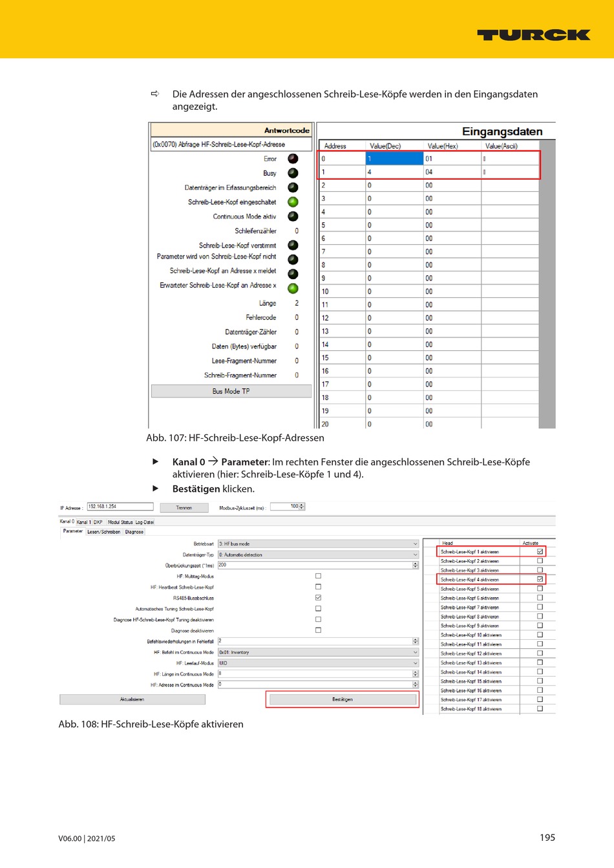Click HF: Länge im Continuous Mode spinner

tap(416, 673)
